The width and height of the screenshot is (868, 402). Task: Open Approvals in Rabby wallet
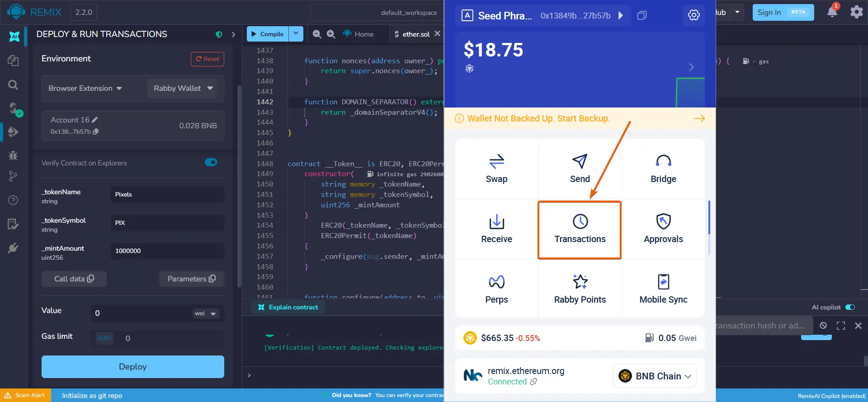click(663, 229)
